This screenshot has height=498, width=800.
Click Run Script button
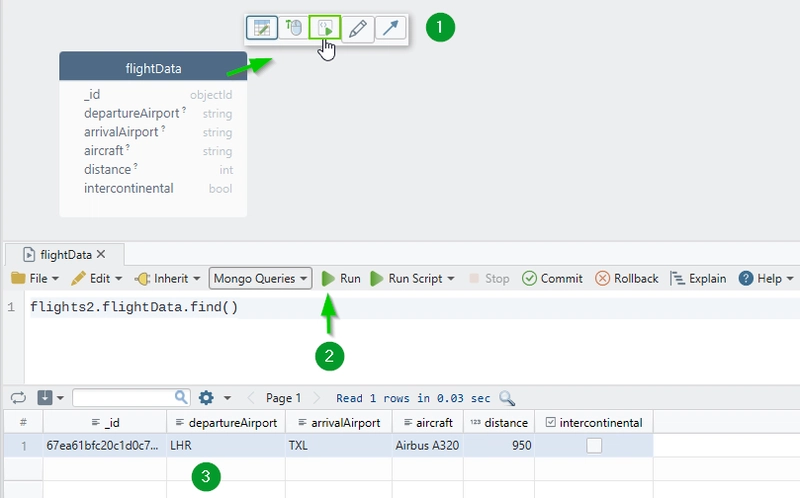pos(407,279)
